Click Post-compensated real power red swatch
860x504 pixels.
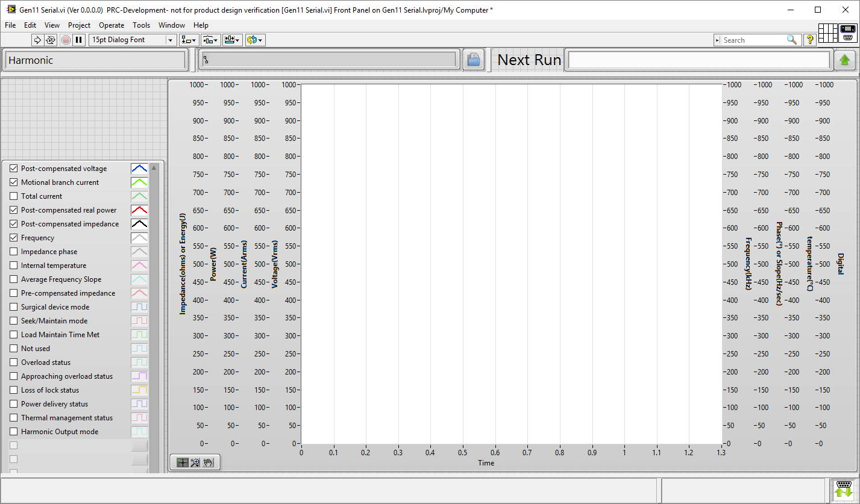coord(139,210)
